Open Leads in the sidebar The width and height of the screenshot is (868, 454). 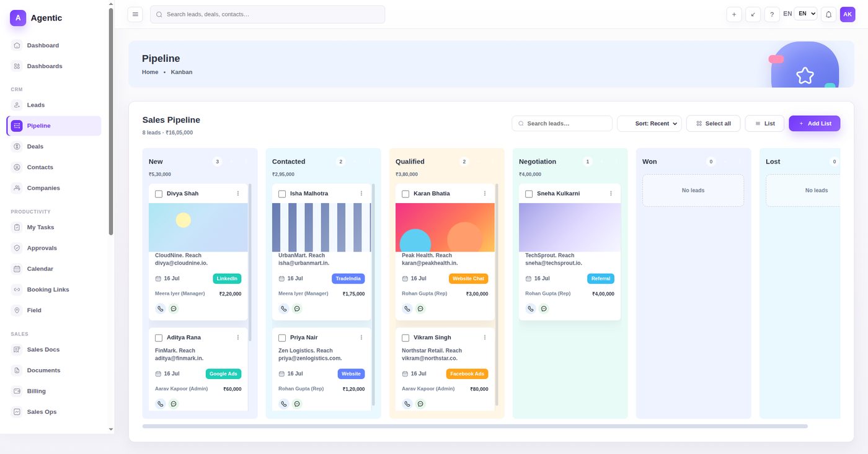54,105
